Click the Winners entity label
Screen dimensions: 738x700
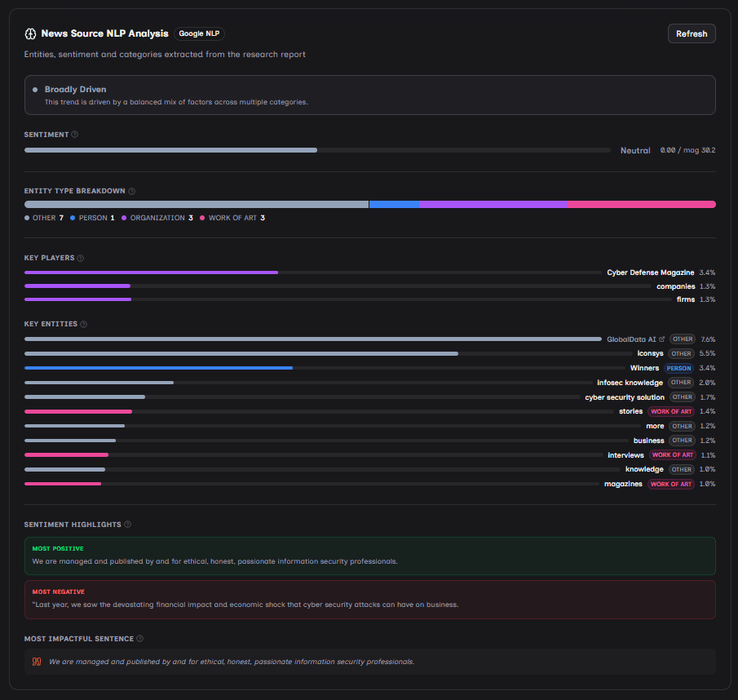644,368
